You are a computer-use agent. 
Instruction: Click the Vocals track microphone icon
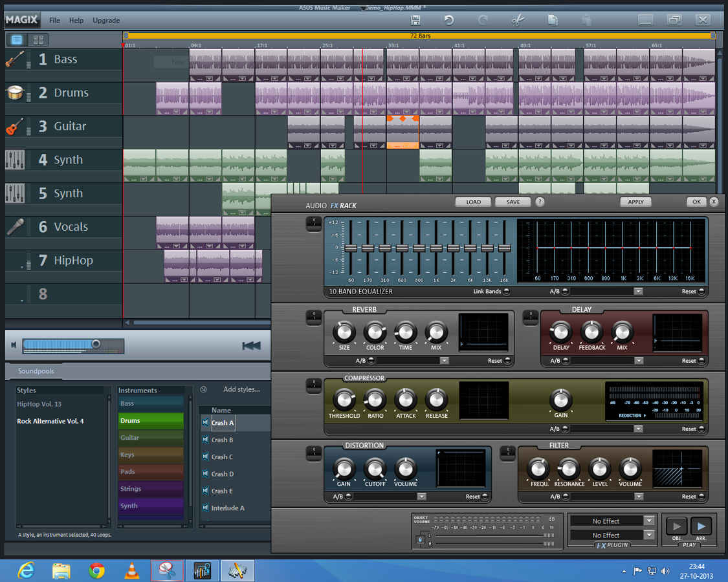tap(16, 227)
